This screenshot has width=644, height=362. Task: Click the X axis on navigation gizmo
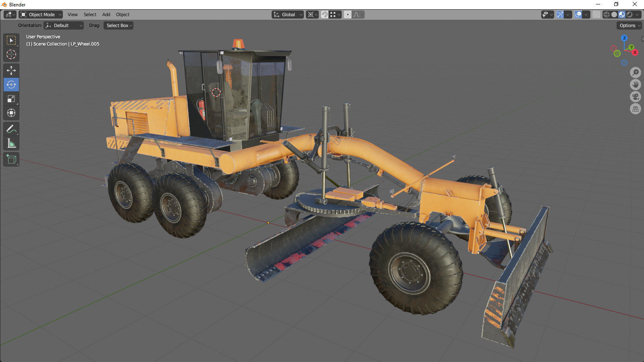(x=635, y=52)
